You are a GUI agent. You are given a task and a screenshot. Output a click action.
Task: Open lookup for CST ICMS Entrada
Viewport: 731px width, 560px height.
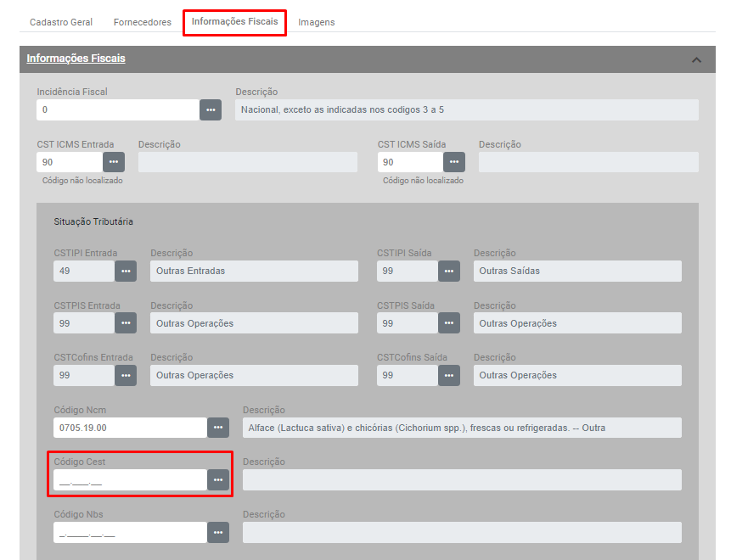tap(114, 162)
